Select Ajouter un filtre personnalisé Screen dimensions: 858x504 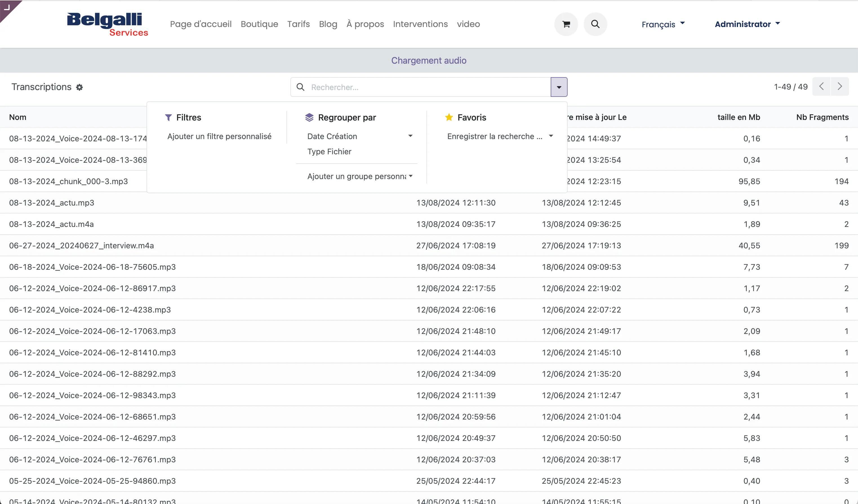click(x=219, y=136)
